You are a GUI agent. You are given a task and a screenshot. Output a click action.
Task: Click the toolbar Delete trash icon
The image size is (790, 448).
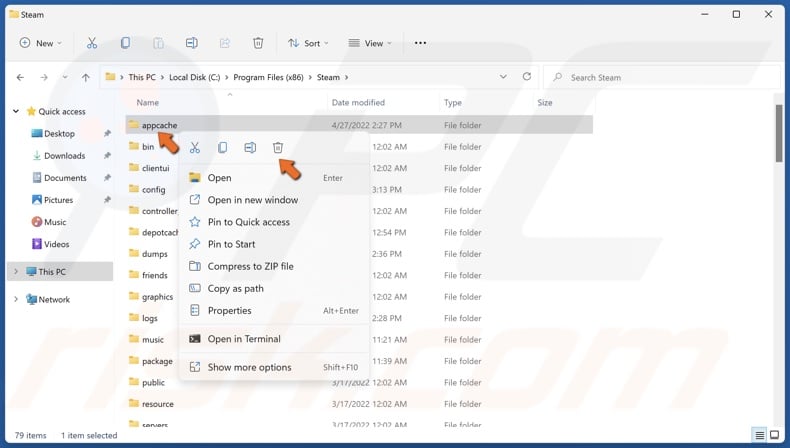point(258,43)
